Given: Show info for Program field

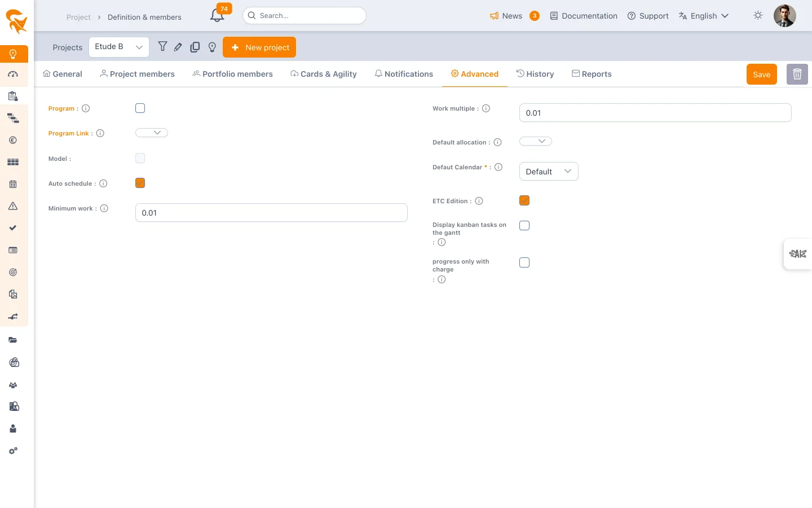Looking at the screenshot, I should (86, 108).
